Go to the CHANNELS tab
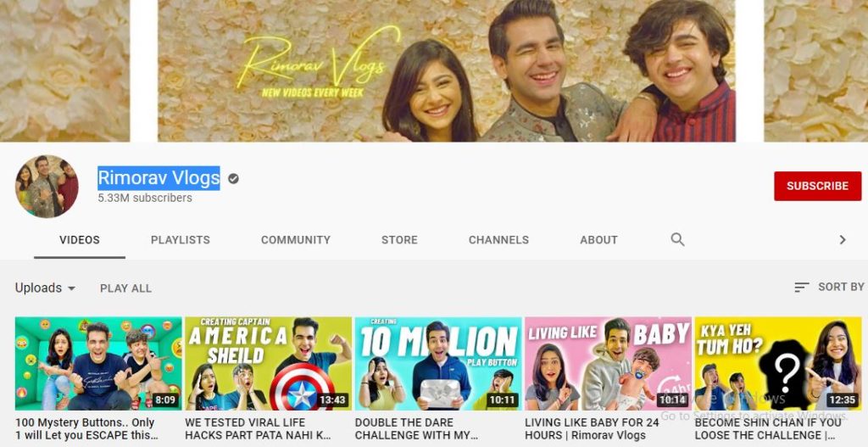This screenshot has height=447, width=868. (x=498, y=240)
